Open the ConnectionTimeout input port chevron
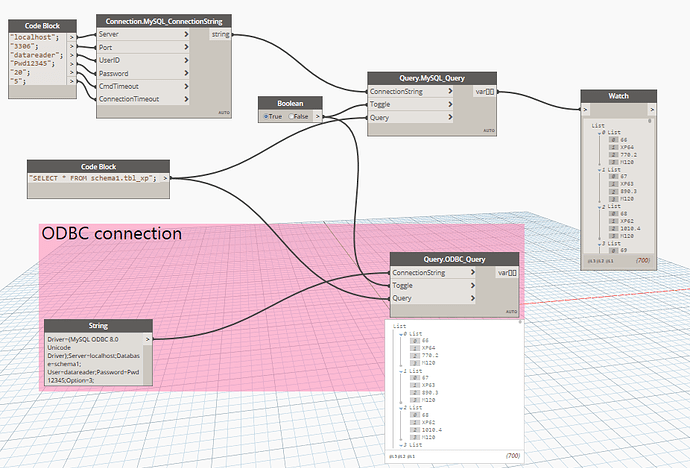The height and width of the screenshot is (468, 690). pos(186,99)
